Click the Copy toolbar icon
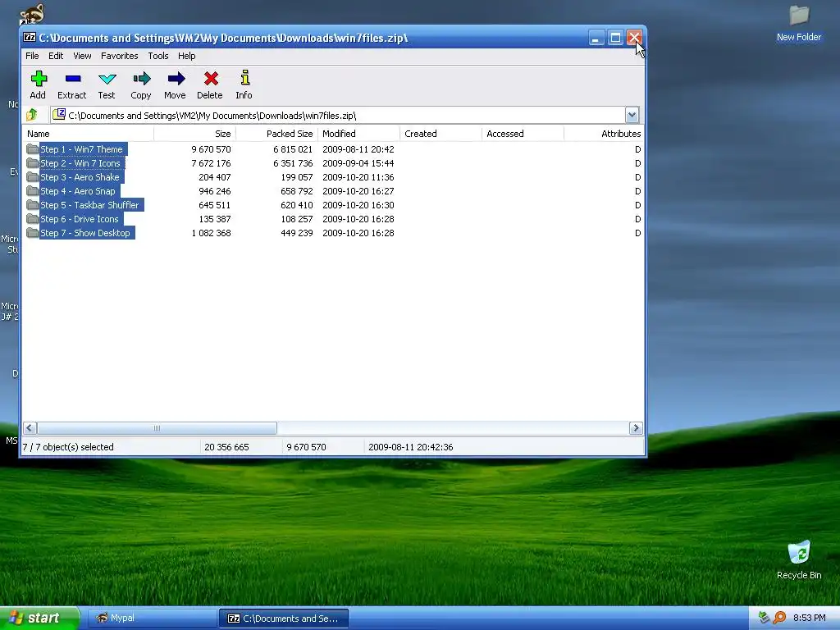Image resolution: width=840 pixels, height=630 pixels. click(141, 79)
